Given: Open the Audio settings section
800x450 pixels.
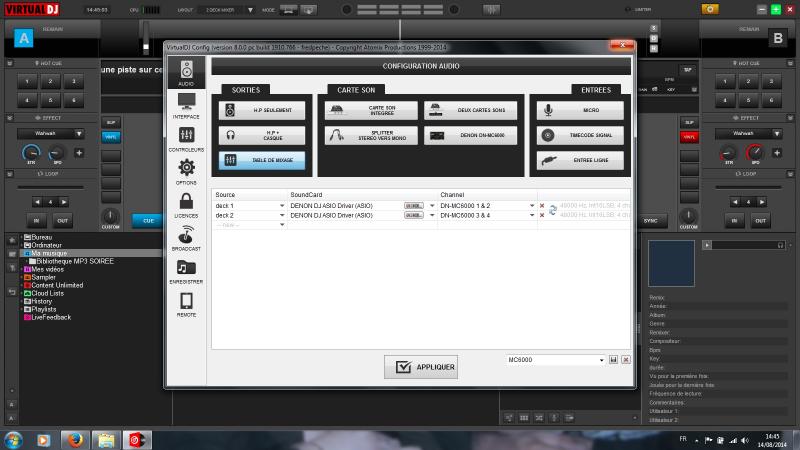Looking at the screenshot, I should click(x=186, y=73).
